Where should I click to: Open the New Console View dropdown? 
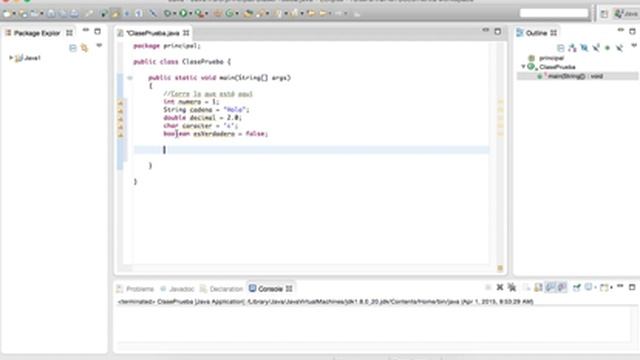click(x=610, y=288)
